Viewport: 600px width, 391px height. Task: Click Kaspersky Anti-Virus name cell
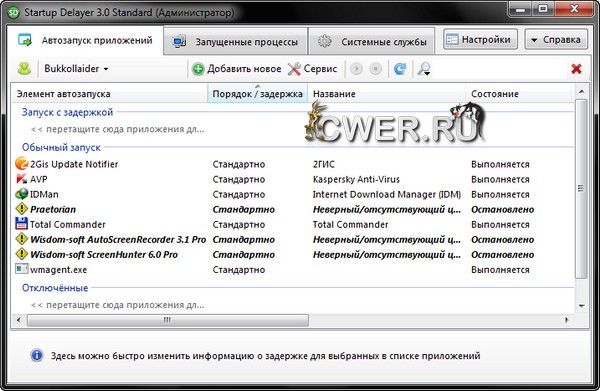point(356,179)
